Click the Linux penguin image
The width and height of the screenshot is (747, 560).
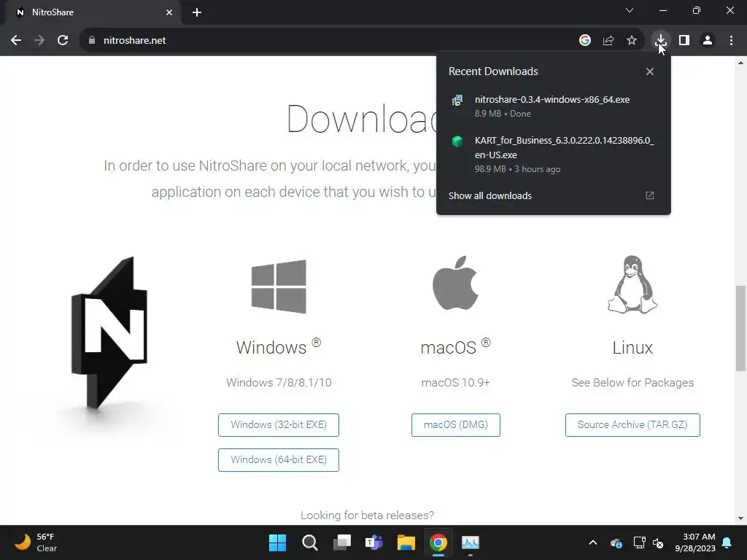(x=632, y=284)
